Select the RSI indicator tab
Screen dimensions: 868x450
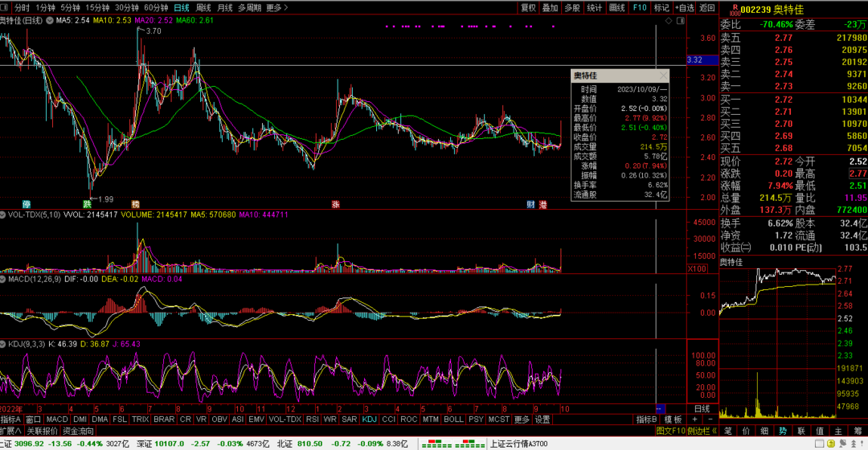pos(312,419)
